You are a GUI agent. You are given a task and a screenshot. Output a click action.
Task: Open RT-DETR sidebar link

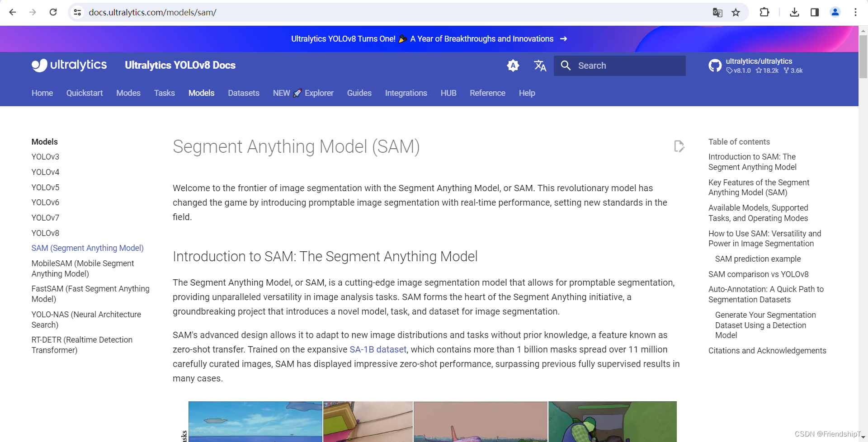coord(82,345)
